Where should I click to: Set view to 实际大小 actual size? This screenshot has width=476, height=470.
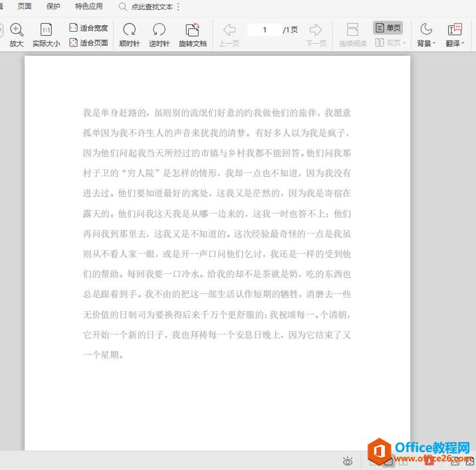point(46,30)
